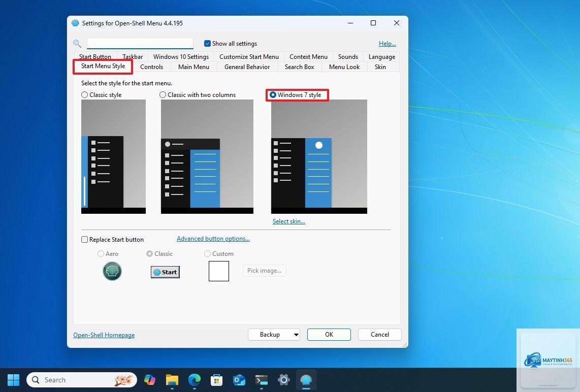580x392 pixels.
Task: Open the Skin tab
Action: [380, 67]
